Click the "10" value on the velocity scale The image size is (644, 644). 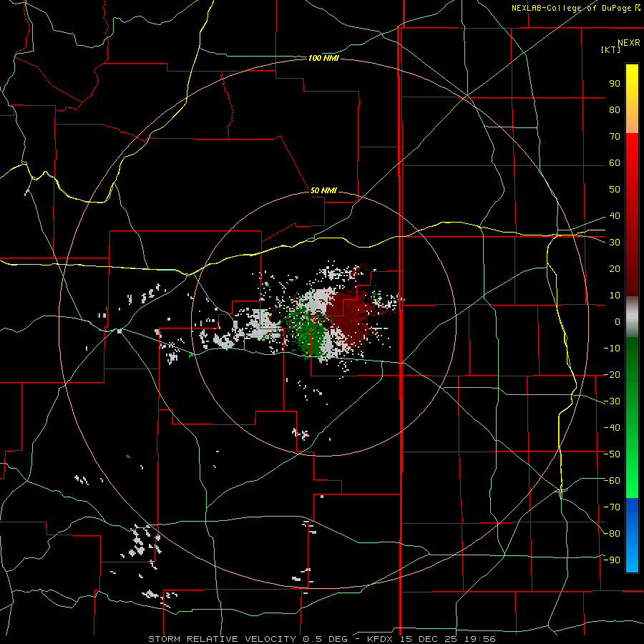(615, 296)
